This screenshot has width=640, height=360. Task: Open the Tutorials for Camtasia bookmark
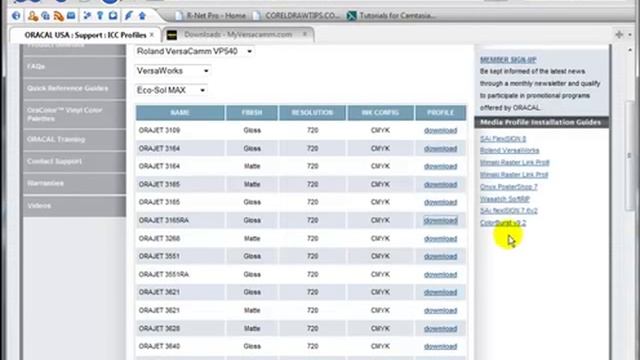point(392,16)
